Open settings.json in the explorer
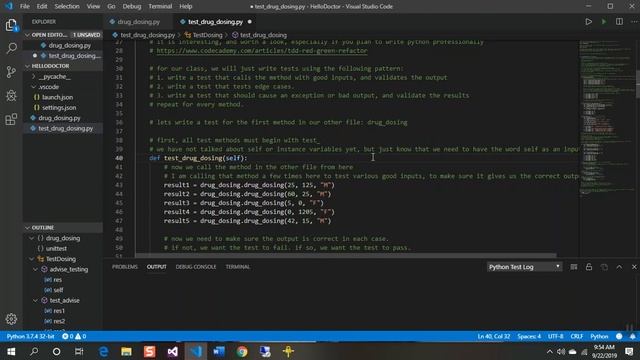Screen dimensions: 640x360 59,108
